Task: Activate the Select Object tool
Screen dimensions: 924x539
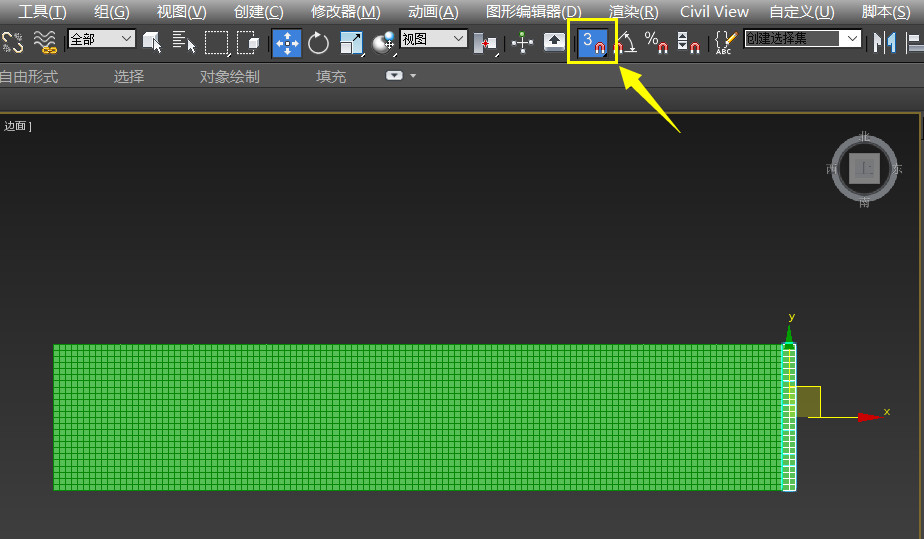Action: coord(152,42)
